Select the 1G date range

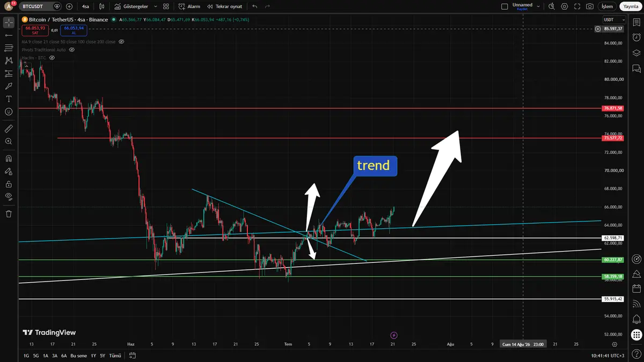coord(26,356)
